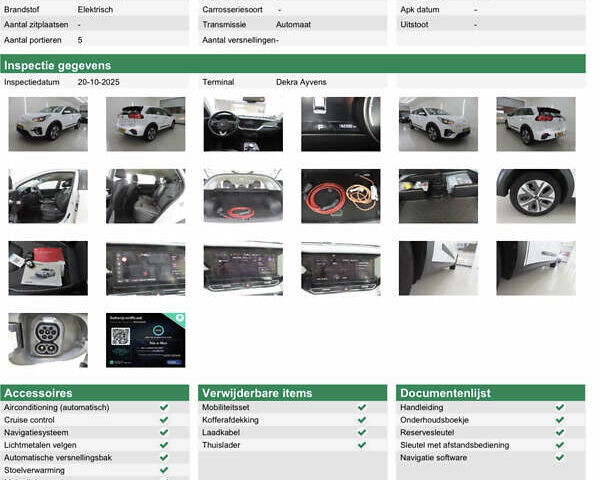Select the 'Documentenlijst' section header
The width and height of the screenshot is (600, 480).
click(491, 393)
